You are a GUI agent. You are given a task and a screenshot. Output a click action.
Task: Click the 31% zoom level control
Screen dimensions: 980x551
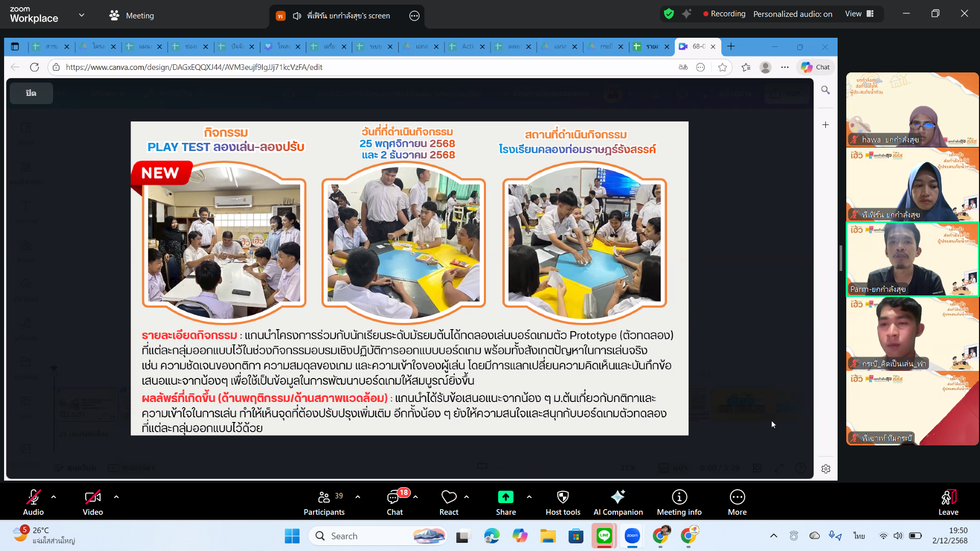628,468
